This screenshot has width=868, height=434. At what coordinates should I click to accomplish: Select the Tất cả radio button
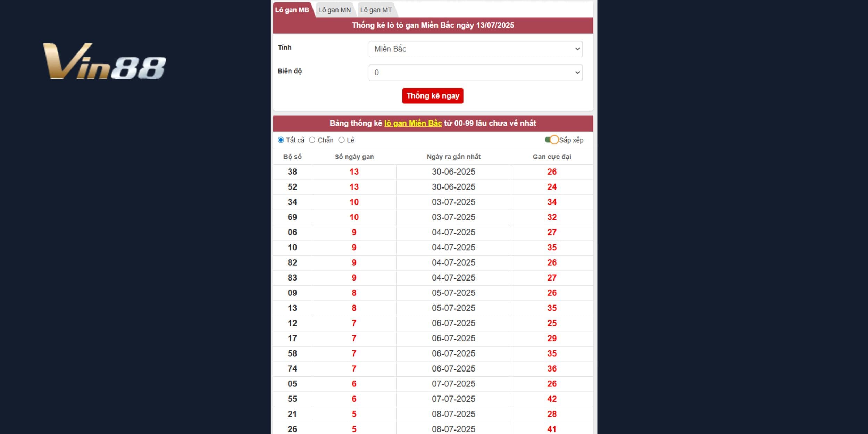[281, 140]
